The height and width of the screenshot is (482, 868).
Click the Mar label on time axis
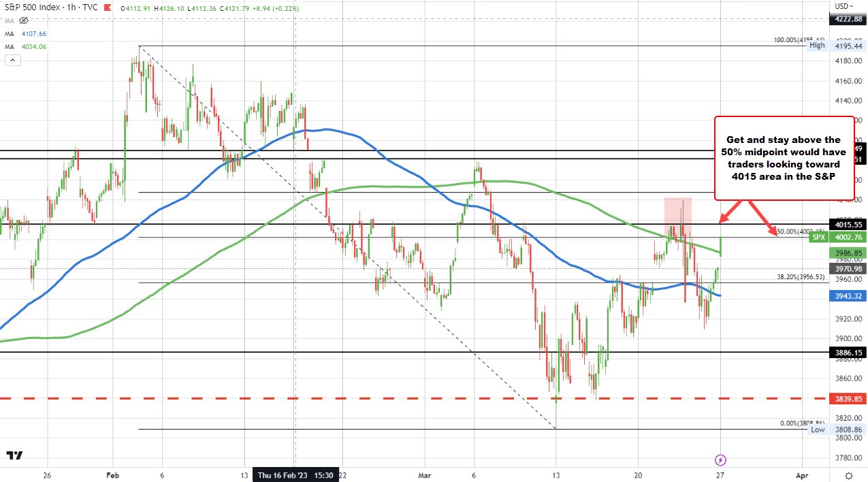(x=426, y=475)
